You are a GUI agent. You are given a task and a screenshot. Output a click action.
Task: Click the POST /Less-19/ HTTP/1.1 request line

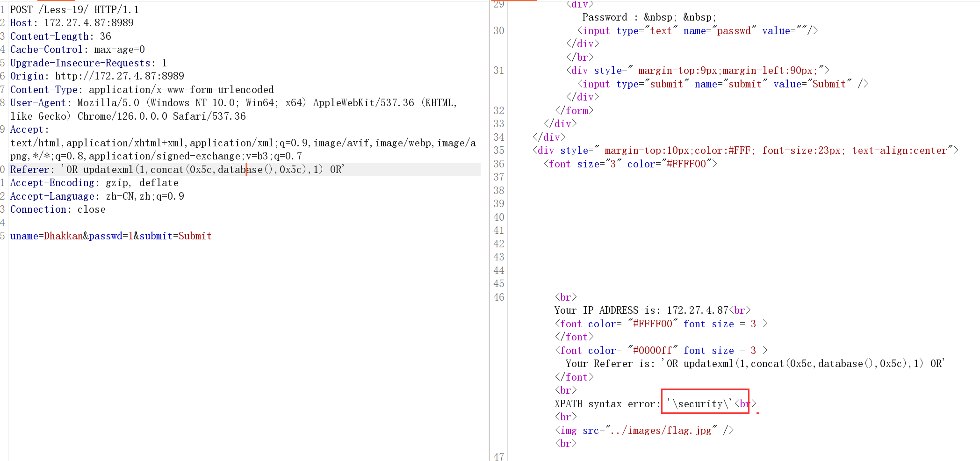(x=74, y=10)
